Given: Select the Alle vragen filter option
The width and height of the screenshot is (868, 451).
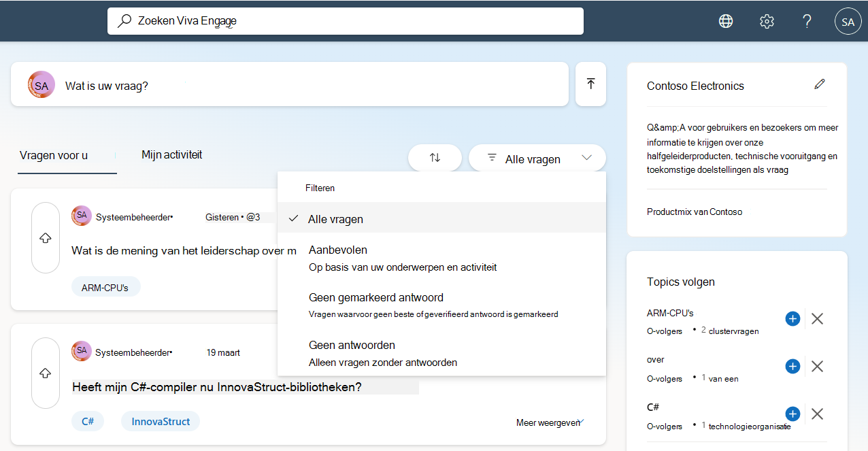Looking at the screenshot, I should [441, 219].
